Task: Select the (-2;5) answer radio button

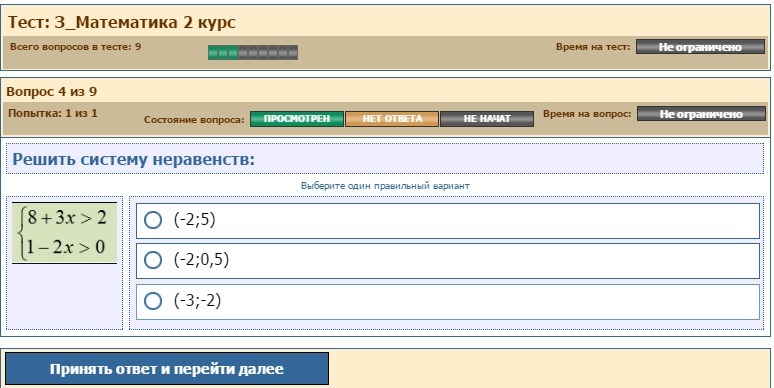Action: pyautogui.click(x=153, y=220)
